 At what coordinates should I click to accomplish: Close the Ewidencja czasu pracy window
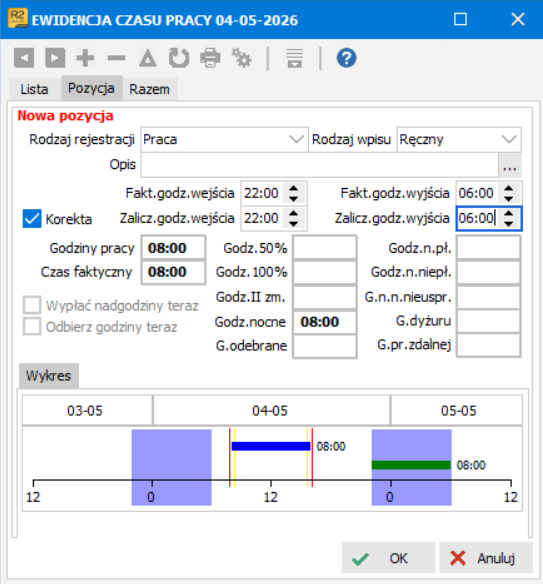pyautogui.click(x=518, y=19)
